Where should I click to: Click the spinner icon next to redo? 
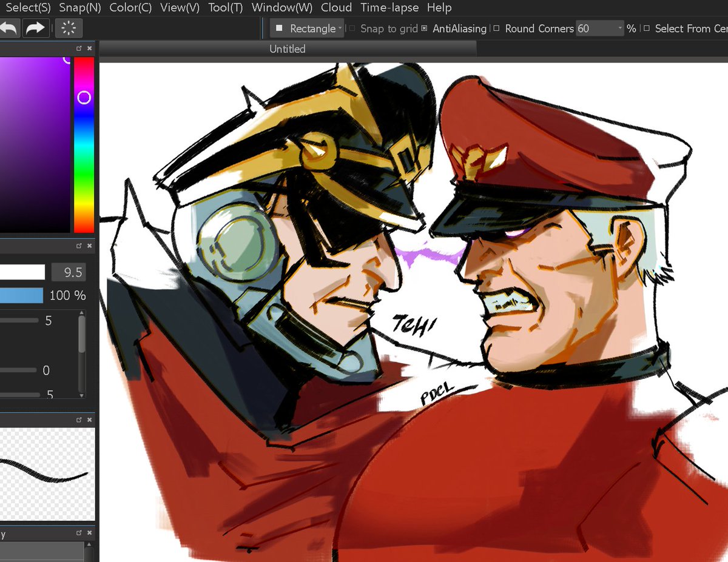coord(69,28)
